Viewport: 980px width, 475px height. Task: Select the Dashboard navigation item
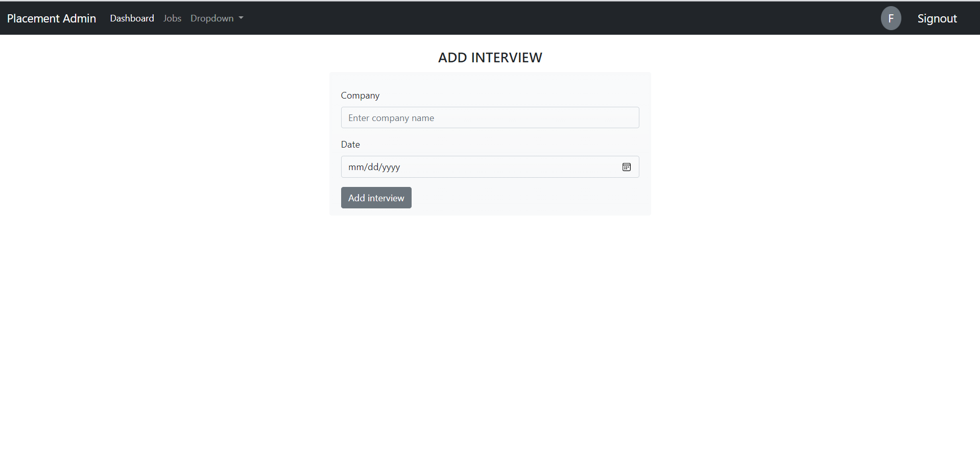pyautogui.click(x=132, y=18)
